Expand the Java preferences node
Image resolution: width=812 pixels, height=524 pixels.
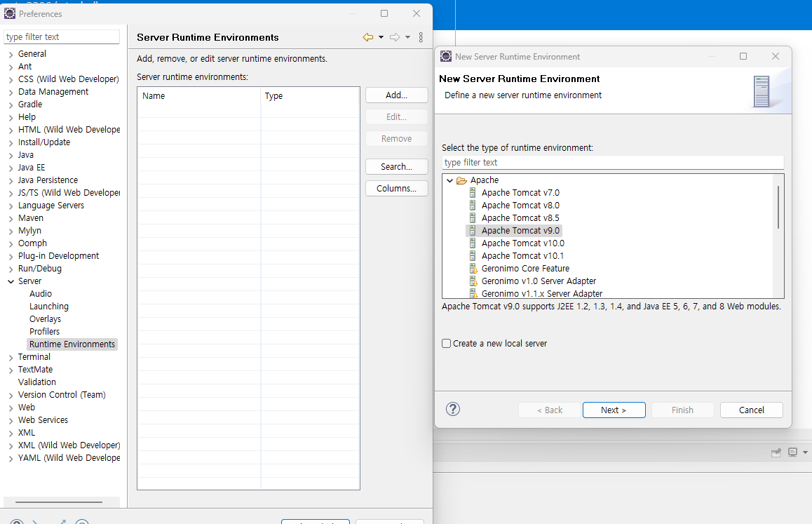[x=11, y=156]
